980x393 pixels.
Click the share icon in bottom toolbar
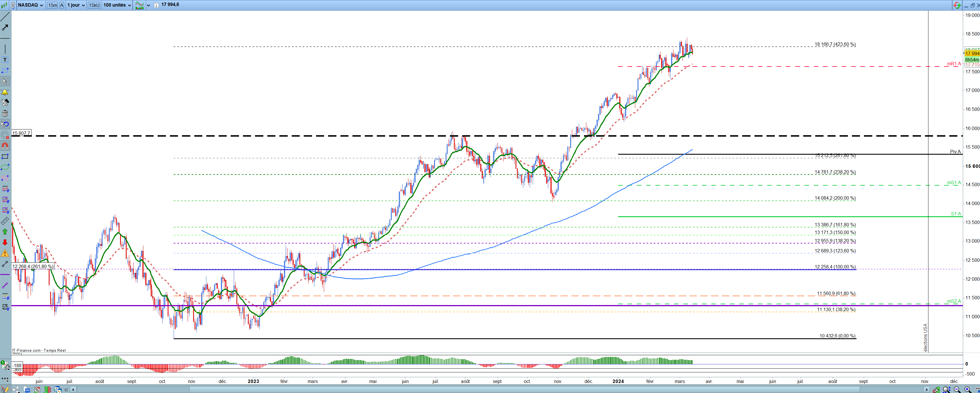pos(16,390)
